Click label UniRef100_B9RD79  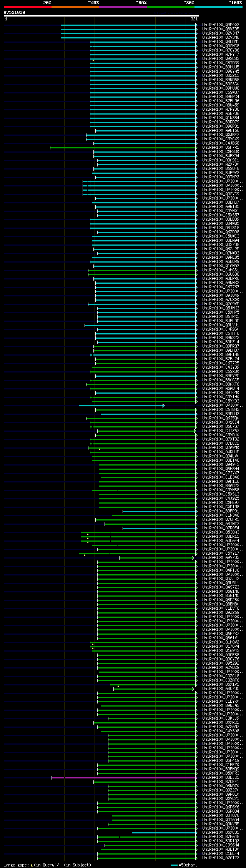[221, 122]
